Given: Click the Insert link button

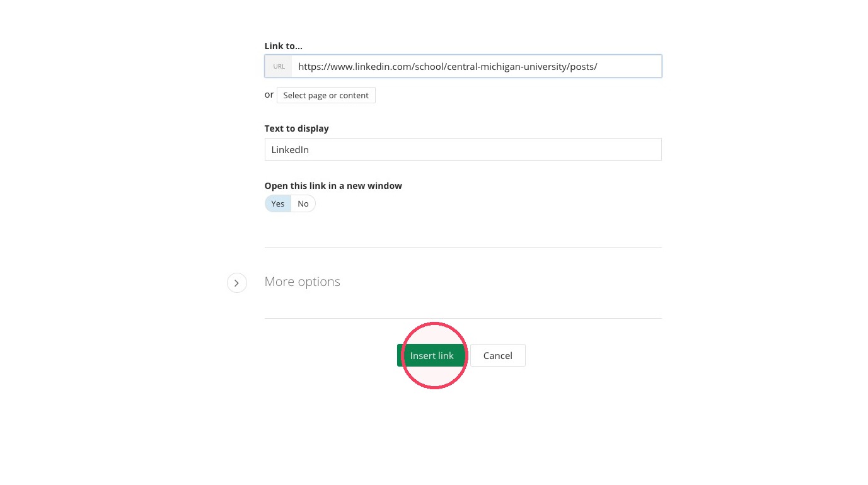Looking at the screenshot, I should [432, 355].
